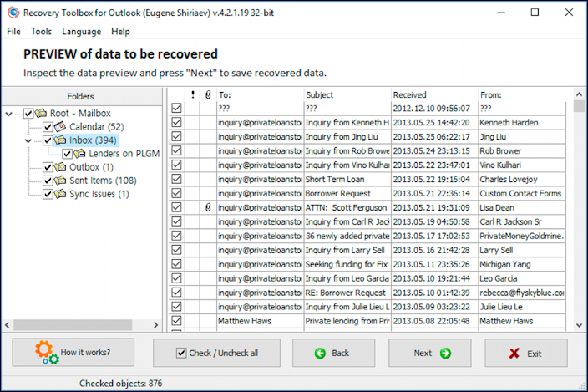588x392 pixels.
Task: Click the Sent Items folder icon
Action: click(x=60, y=181)
